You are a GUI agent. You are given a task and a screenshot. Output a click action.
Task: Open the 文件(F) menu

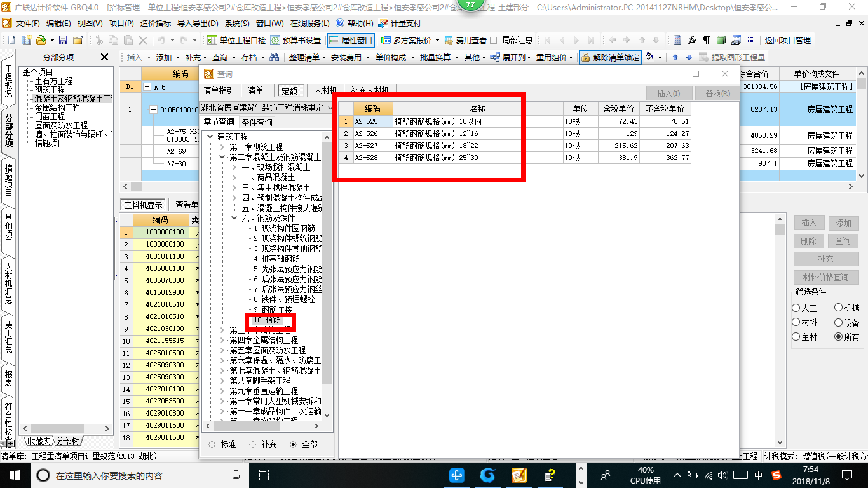click(x=27, y=23)
